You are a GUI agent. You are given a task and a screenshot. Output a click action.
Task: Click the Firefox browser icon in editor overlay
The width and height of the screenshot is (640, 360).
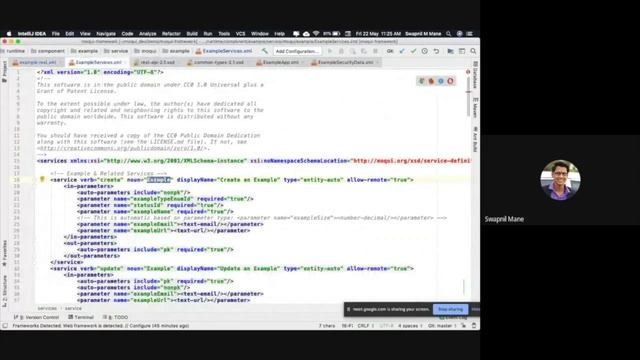[x=431, y=81]
